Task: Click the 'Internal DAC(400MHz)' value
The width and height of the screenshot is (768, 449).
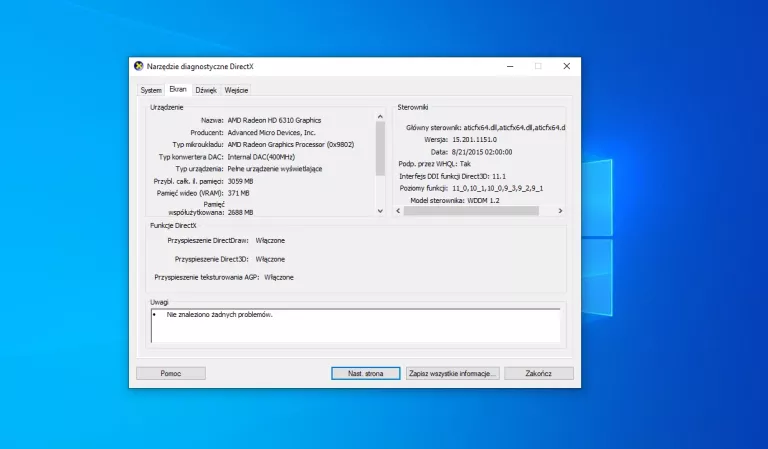Action: [261, 157]
